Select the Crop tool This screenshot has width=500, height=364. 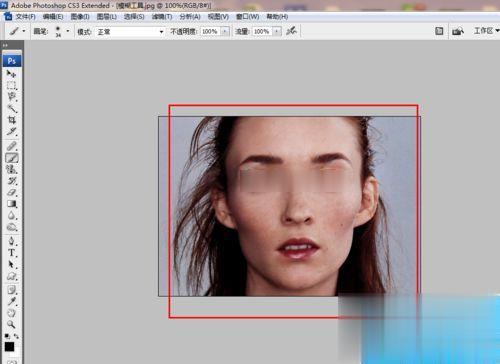(11, 120)
